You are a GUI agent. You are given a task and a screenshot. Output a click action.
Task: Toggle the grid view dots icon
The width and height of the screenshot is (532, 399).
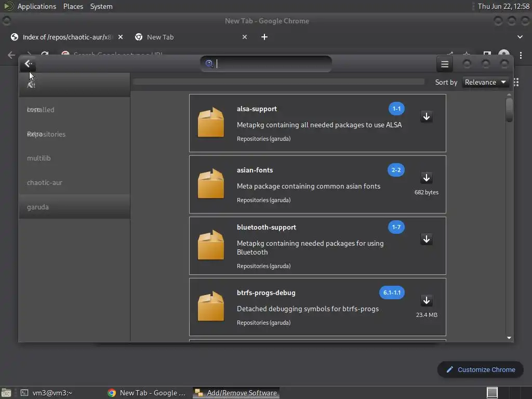[516, 82]
